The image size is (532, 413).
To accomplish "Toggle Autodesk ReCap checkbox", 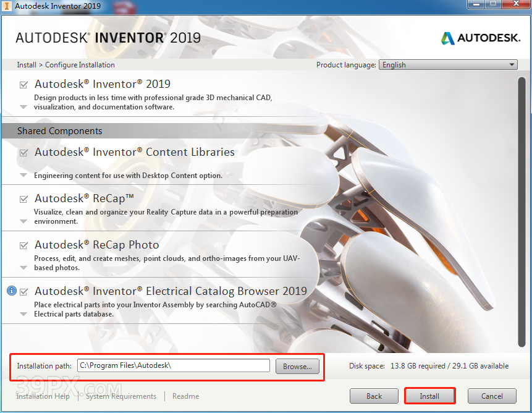I will click(23, 199).
